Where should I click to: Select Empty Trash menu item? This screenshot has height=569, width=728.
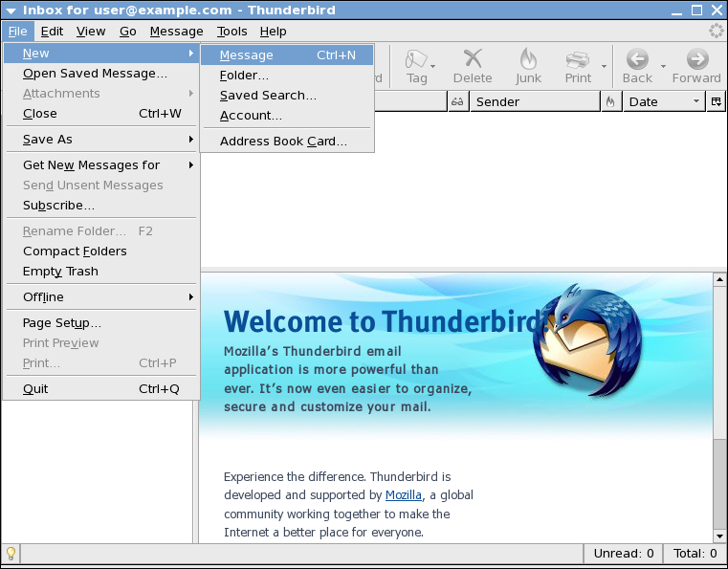pos(101,271)
